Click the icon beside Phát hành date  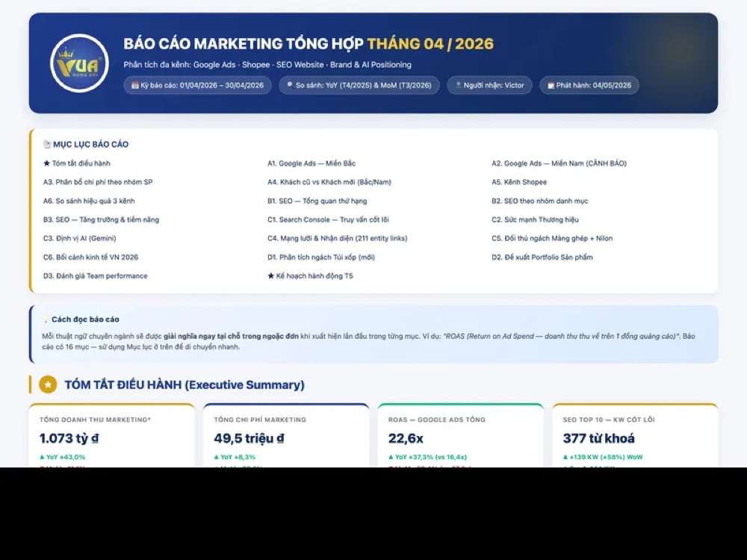click(x=551, y=85)
